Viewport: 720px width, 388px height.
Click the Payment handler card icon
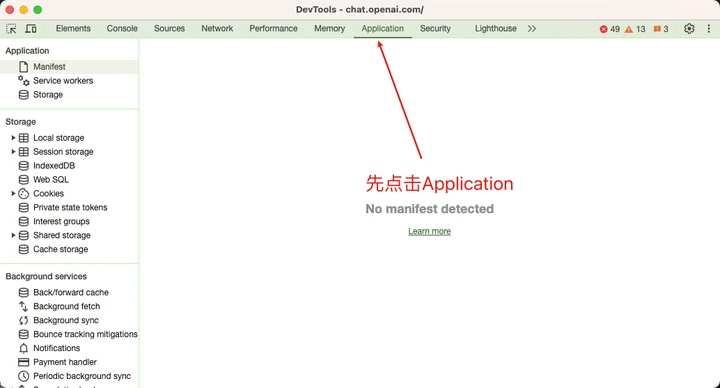pyautogui.click(x=23, y=362)
